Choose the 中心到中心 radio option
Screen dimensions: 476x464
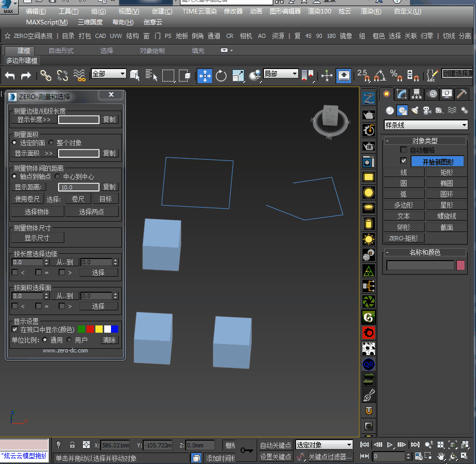[58, 176]
